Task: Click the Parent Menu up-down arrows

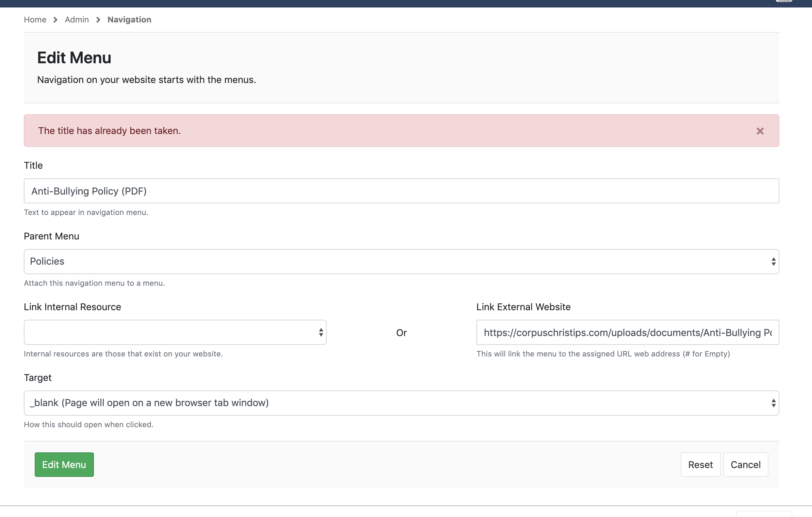Action: (773, 262)
